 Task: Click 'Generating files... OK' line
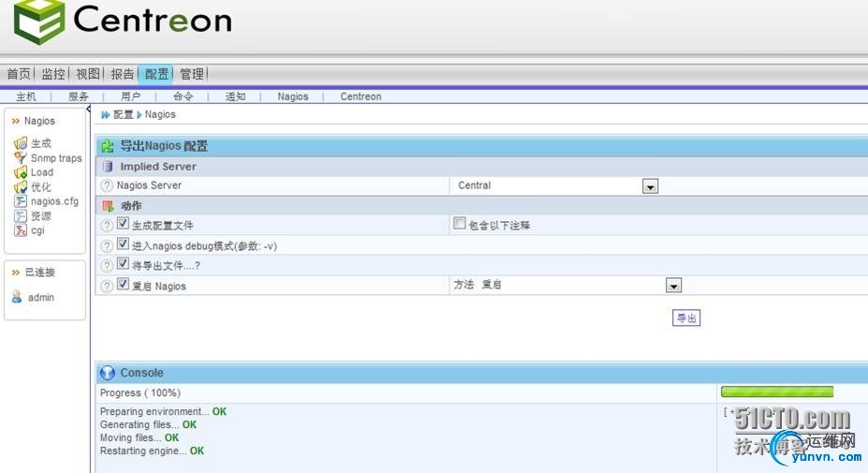click(x=148, y=425)
